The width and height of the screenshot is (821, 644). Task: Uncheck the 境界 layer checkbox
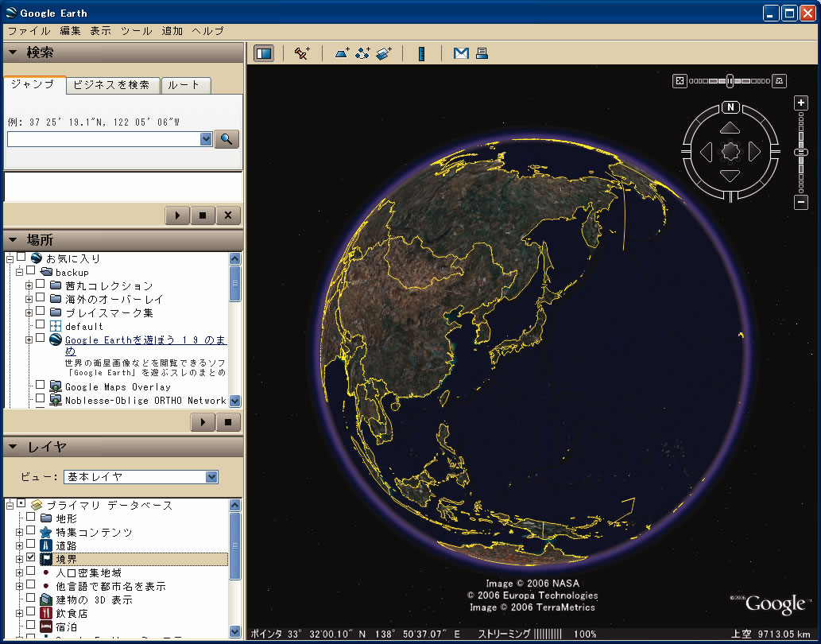pos(31,557)
